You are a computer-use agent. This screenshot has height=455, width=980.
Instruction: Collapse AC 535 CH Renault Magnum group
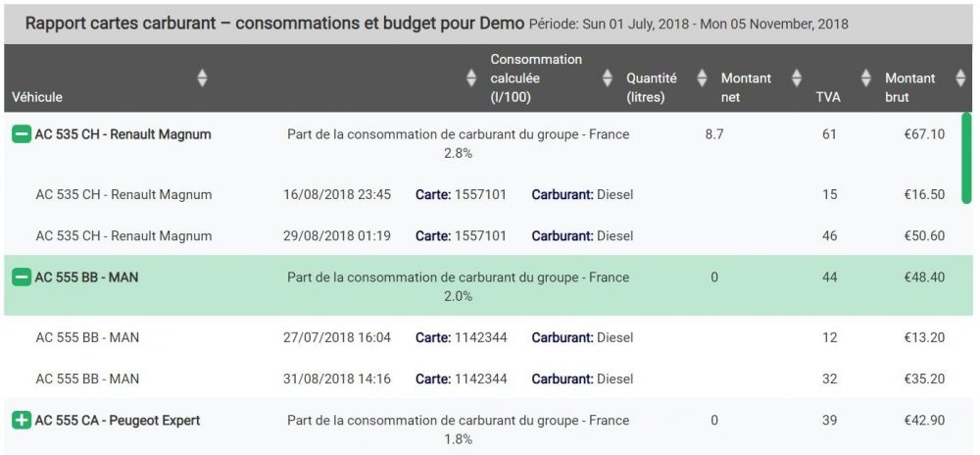(22, 134)
